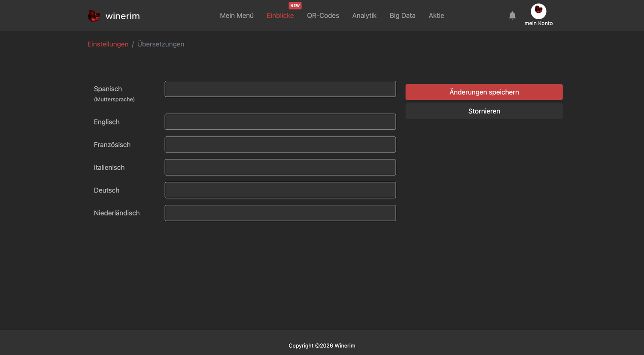
Task: Focus the Spanisch translation field
Action: tap(280, 89)
